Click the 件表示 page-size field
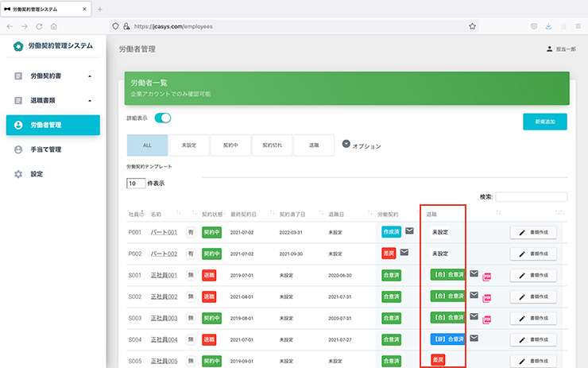This screenshot has width=588, height=368. pyautogui.click(x=136, y=184)
